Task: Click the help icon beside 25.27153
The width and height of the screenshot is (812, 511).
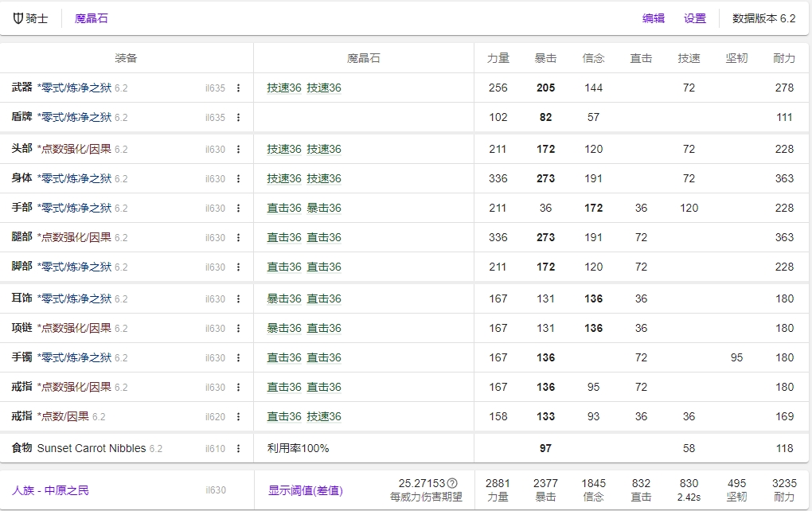Action: (452, 483)
